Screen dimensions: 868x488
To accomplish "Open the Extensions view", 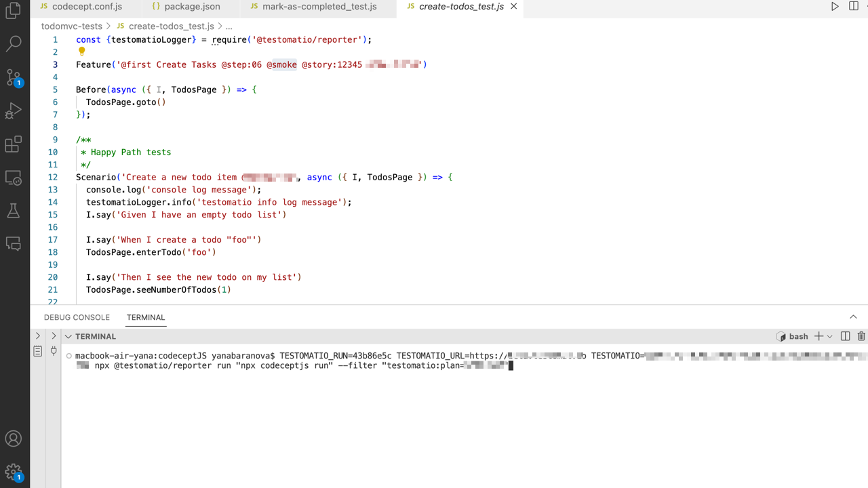I will (x=13, y=144).
